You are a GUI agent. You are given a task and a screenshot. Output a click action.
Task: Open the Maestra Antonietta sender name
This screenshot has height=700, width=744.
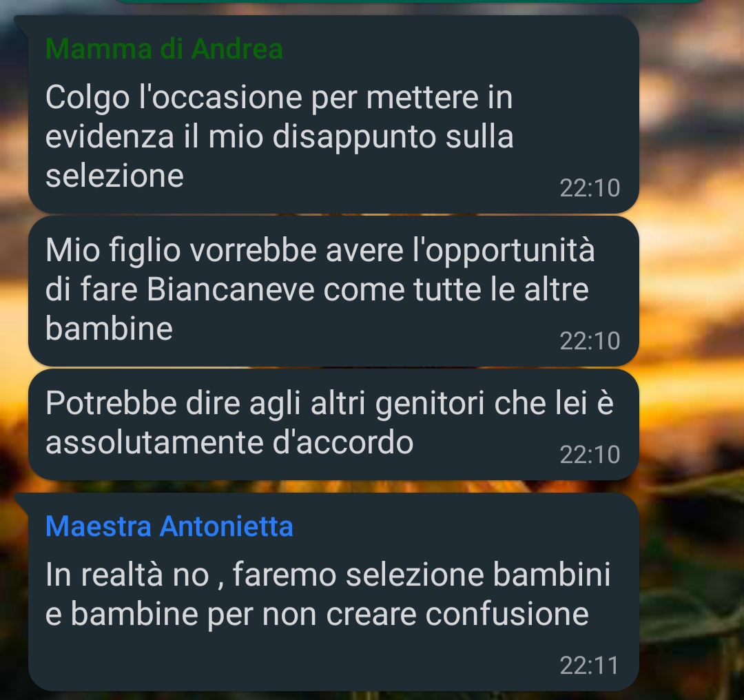point(169,526)
